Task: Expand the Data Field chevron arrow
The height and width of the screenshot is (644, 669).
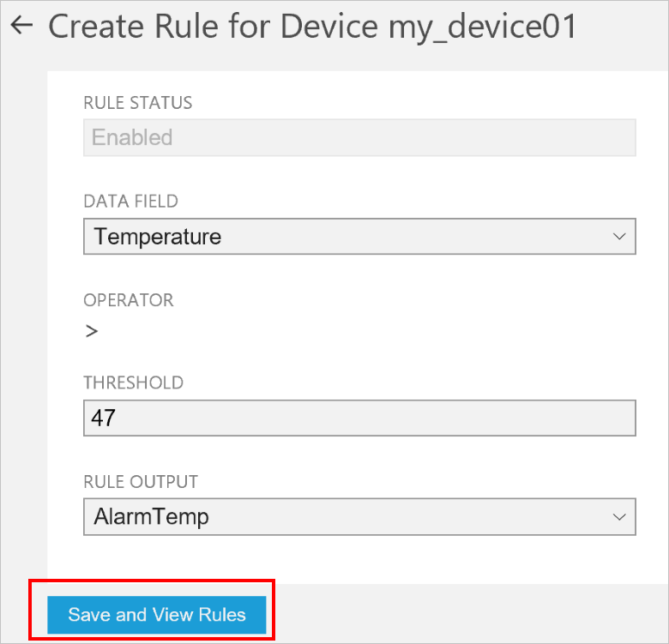Action: tap(619, 237)
